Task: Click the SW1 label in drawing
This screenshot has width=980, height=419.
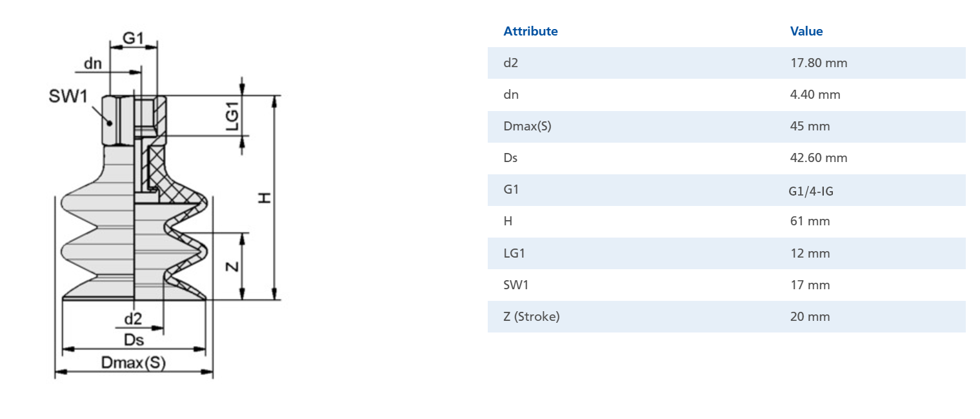Action: 68,97
